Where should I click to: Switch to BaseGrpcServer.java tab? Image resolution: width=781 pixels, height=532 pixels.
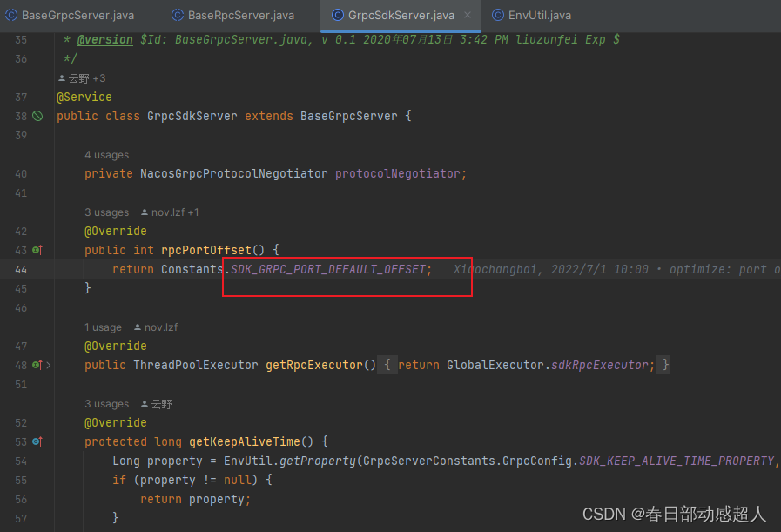(70, 16)
